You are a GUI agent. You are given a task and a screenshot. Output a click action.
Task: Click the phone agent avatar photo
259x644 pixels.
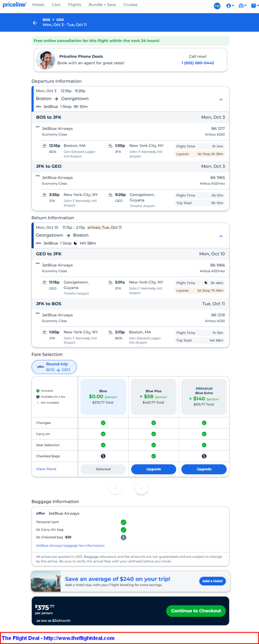click(x=46, y=60)
